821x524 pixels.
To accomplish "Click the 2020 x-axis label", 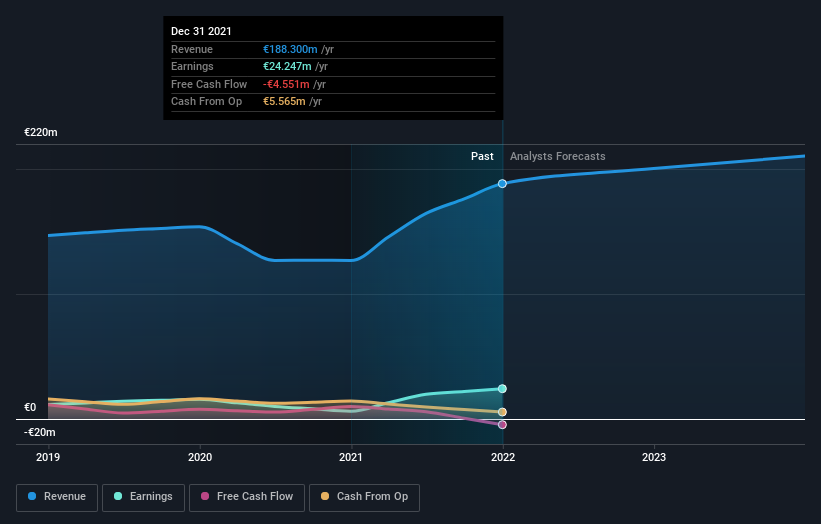I will tap(200, 457).
